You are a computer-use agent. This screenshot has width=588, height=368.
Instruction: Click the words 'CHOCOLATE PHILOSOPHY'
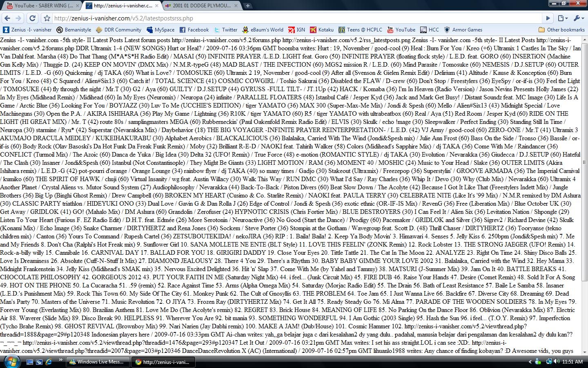tap(40, 277)
